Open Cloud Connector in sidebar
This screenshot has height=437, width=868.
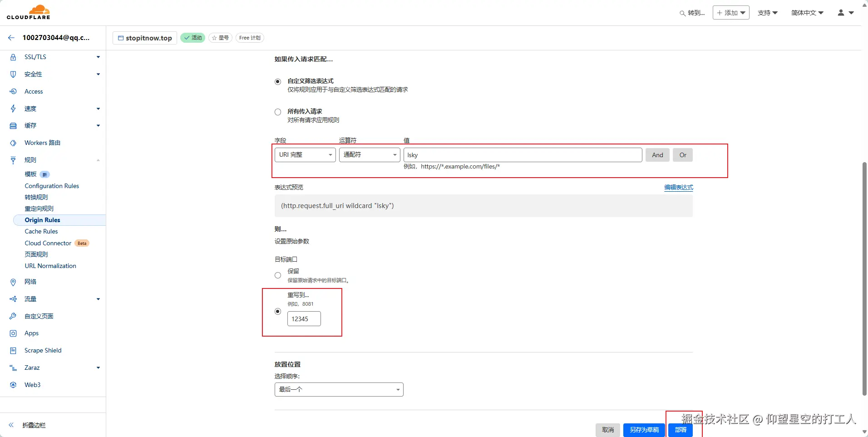(48, 243)
